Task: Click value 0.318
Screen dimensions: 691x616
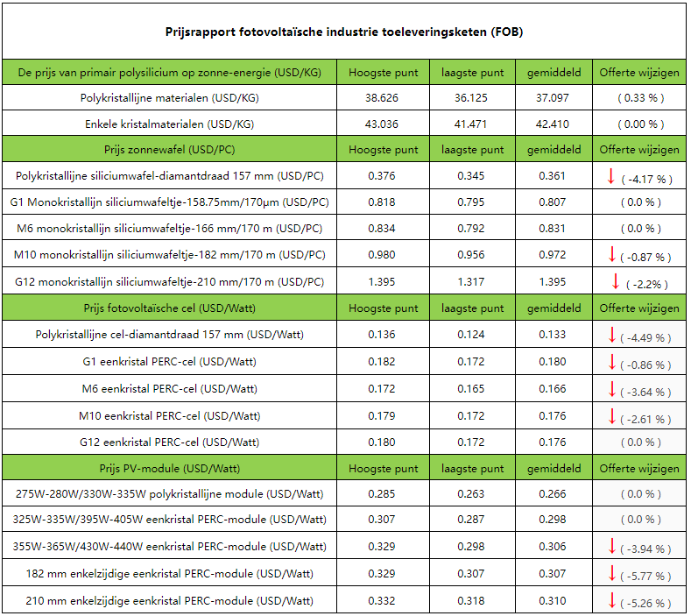Action: (471, 601)
